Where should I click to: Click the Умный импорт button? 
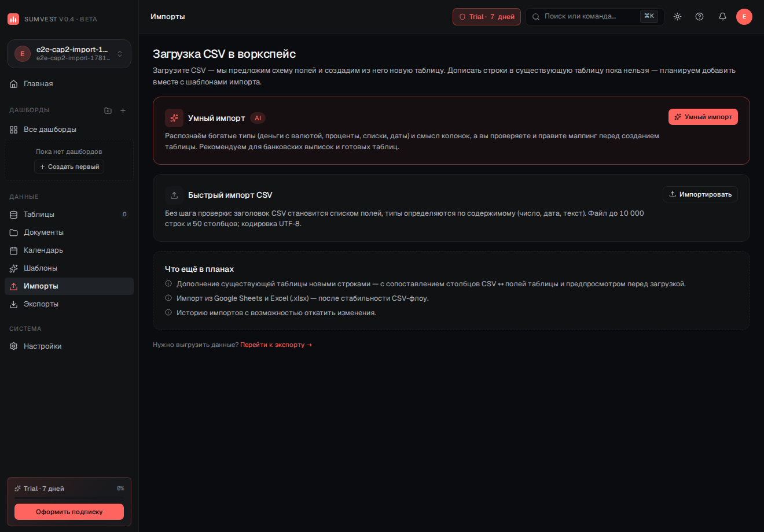pos(703,117)
